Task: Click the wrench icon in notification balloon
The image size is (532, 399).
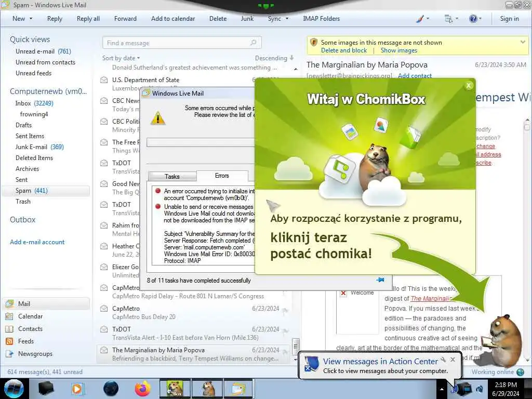Action: click(x=443, y=360)
